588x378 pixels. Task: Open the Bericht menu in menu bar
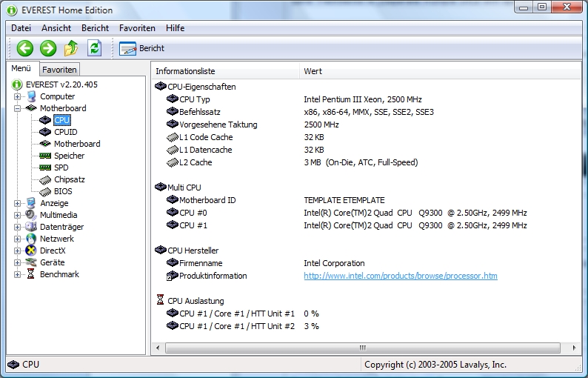pos(96,28)
